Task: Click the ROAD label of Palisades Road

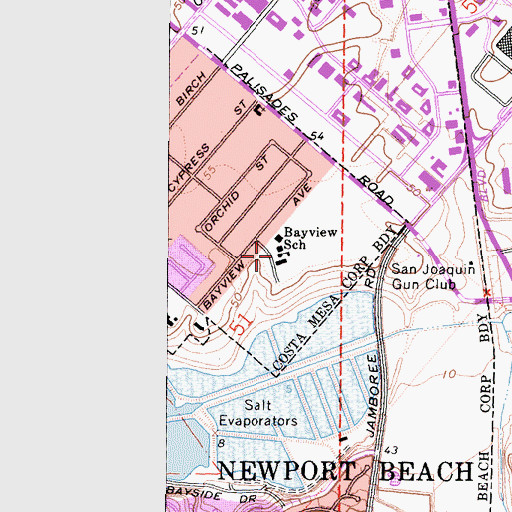Action: click(x=376, y=191)
